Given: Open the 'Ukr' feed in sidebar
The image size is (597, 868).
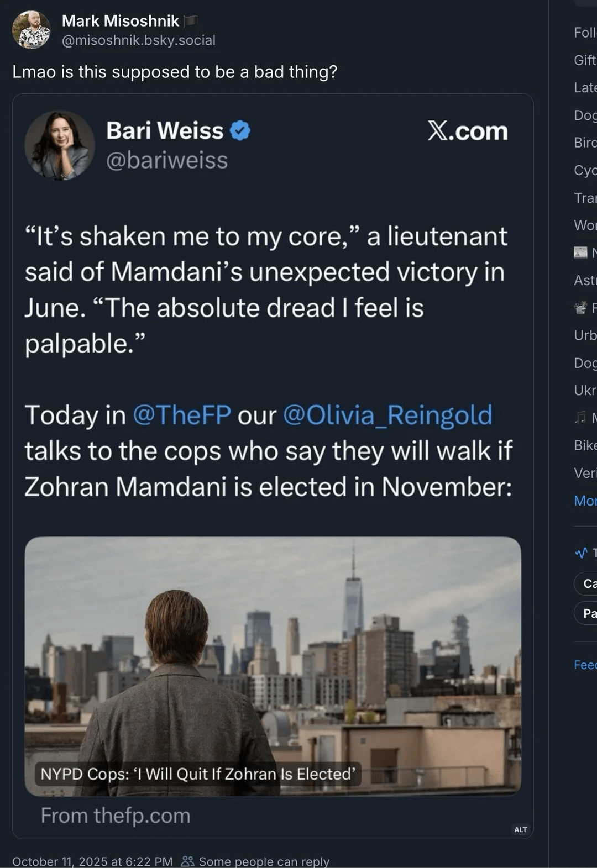Looking at the screenshot, I should [x=585, y=390].
